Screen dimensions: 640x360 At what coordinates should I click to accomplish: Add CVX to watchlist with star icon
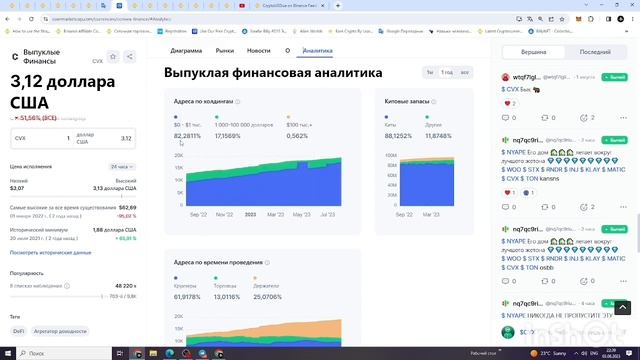pos(113,57)
